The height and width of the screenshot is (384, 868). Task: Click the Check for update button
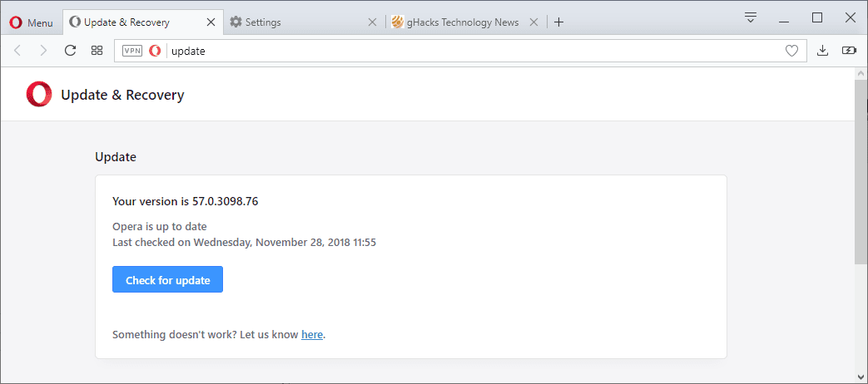[x=168, y=279]
